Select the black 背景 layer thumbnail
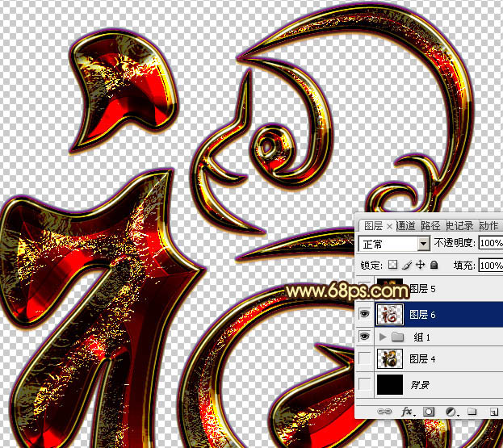 [x=390, y=384]
